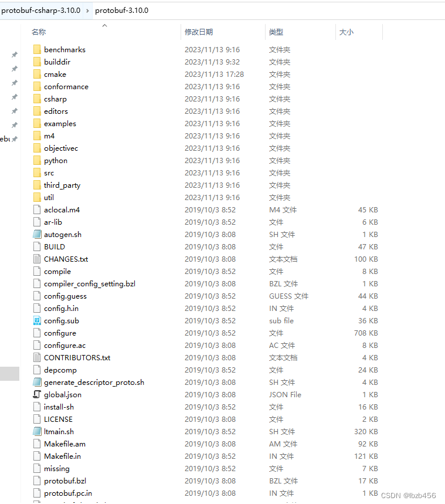445x504 pixels.
Task: Click the global.json file icon
Action: [x=37, y=394]
